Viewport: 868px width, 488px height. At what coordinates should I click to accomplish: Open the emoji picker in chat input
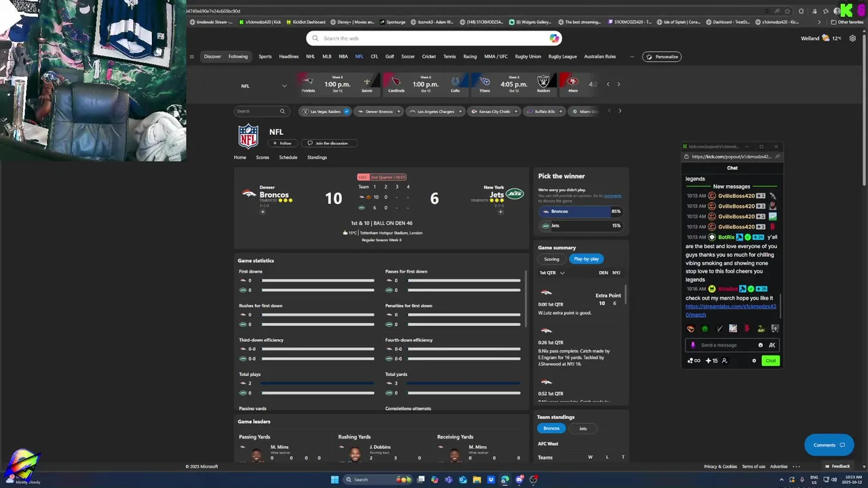[x=760, y=345]
